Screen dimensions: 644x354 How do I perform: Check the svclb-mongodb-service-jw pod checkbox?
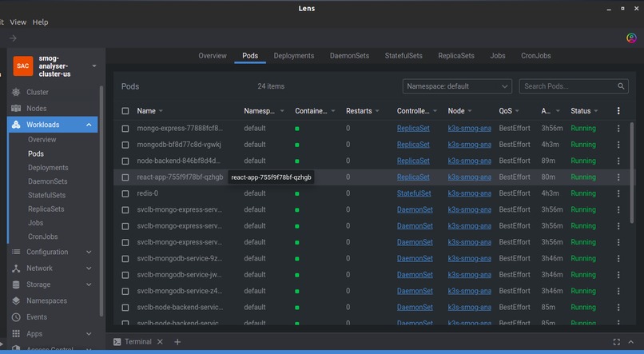click(125, 275)
